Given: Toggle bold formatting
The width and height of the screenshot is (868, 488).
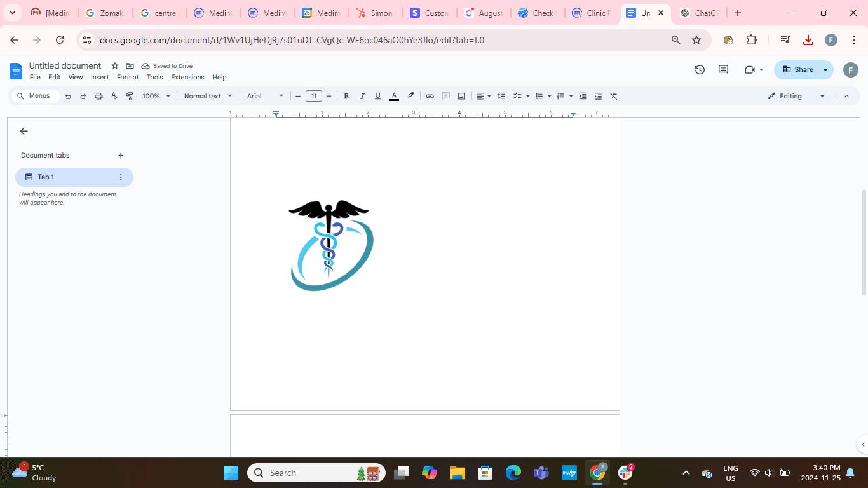Looking at the screenshot, I should pos(346,96).
